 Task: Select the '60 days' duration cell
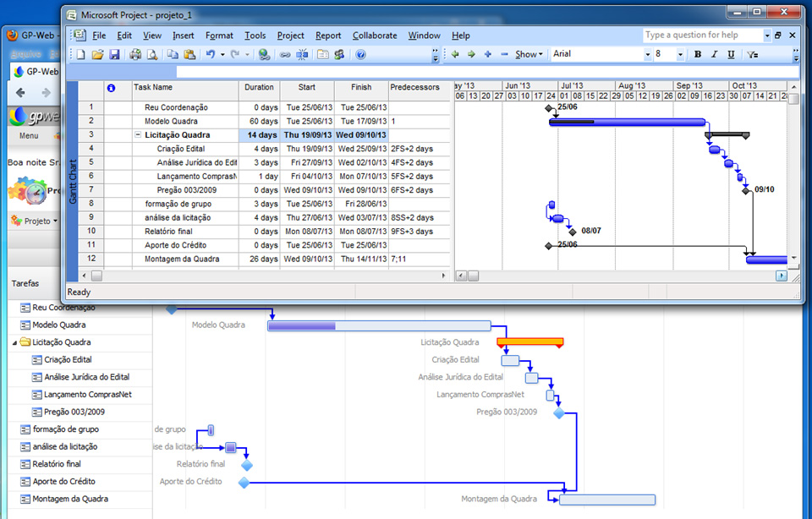point(260,121)
